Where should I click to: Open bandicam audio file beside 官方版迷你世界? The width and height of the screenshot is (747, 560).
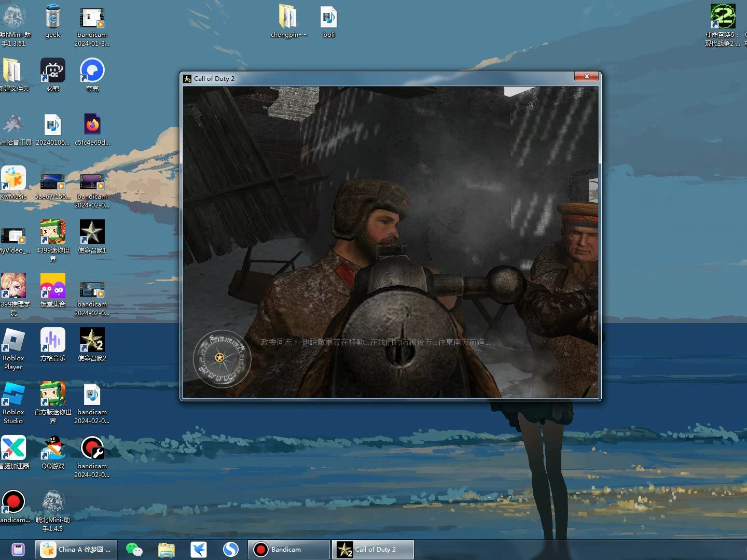(92, 403)
